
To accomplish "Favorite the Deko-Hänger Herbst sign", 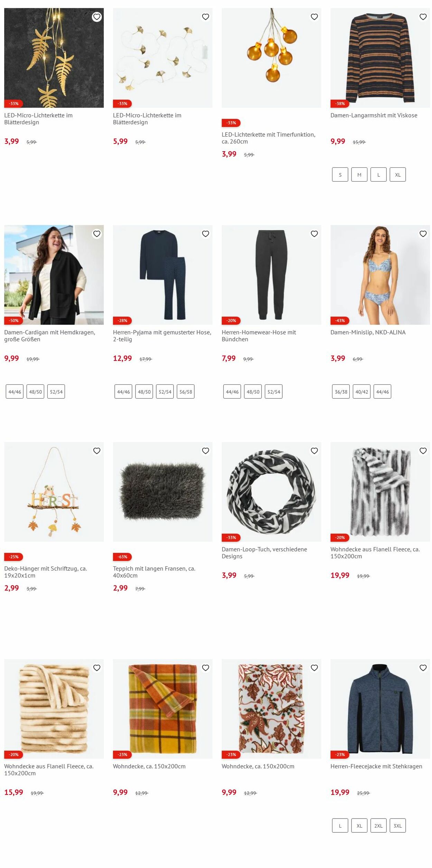I will point(97,451).
